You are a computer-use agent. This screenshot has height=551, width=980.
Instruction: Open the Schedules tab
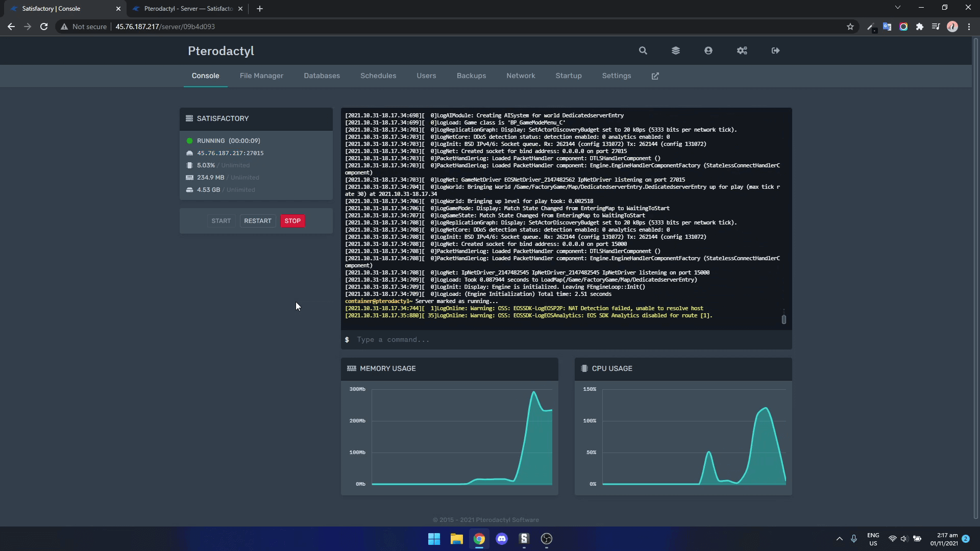click(378, 76)
